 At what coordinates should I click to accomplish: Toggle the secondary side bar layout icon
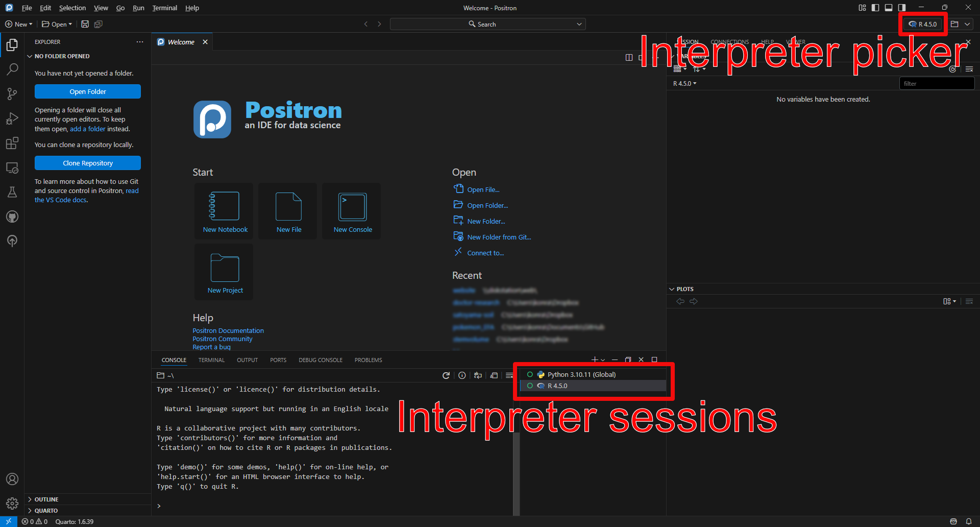902,8
